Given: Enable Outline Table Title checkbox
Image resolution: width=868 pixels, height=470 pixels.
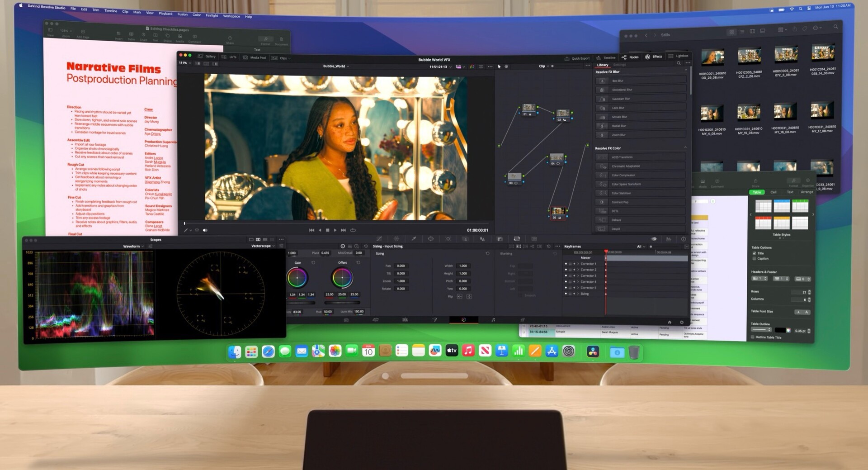Looking at the screenshot, I should (x=753, y=337).
